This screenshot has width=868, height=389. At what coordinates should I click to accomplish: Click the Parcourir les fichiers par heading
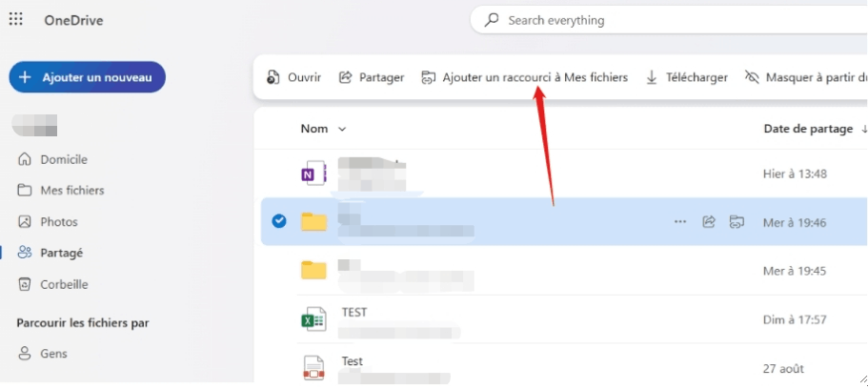click(x=83, y=322)
